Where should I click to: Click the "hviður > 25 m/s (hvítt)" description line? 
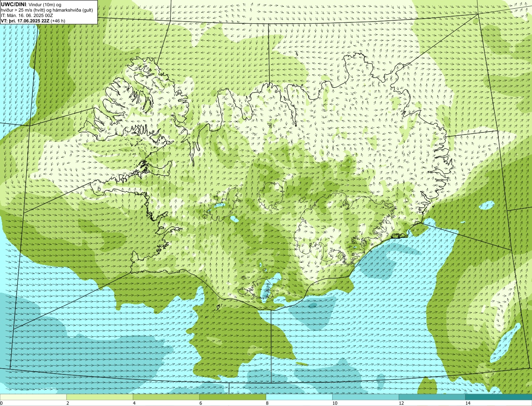point(47,10)
